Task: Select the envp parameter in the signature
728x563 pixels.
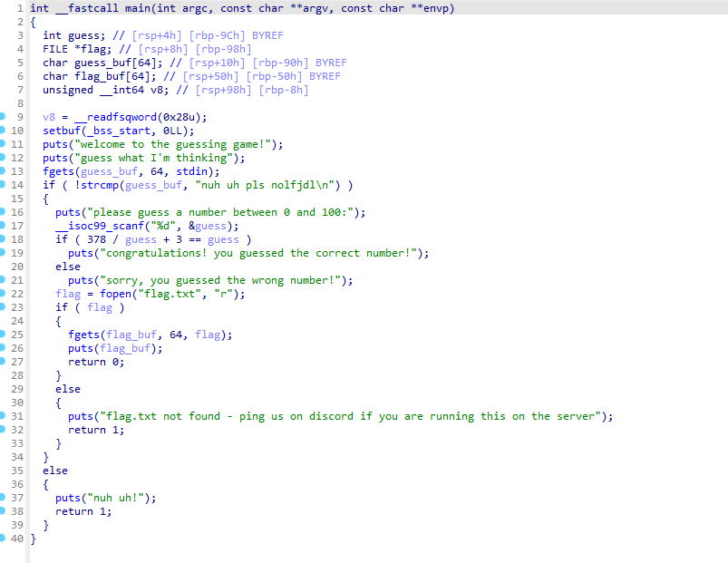Action: 436,8
